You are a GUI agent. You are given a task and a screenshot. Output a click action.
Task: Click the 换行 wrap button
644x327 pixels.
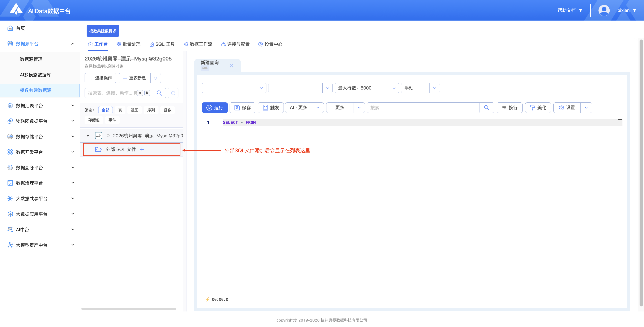point(509,108)
